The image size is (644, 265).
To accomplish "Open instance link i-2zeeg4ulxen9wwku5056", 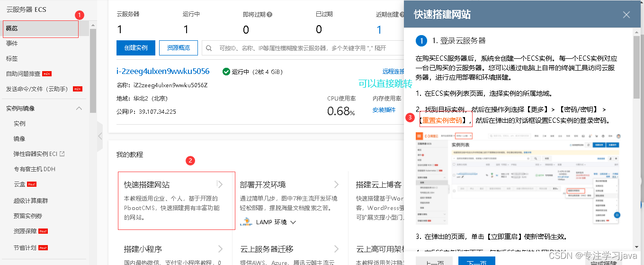I will 163,71.
